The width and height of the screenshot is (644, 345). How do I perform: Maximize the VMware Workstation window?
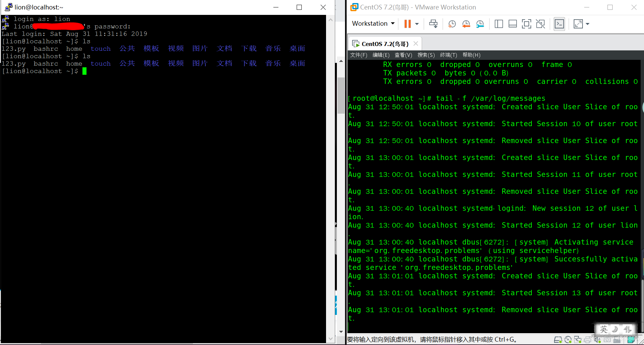click(x=610, y=7)
